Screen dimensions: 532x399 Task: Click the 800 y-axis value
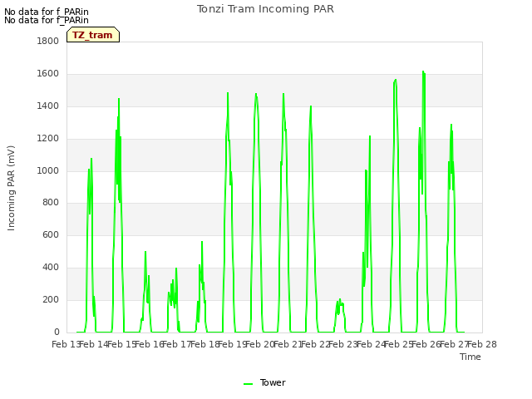tap(51, 203)
